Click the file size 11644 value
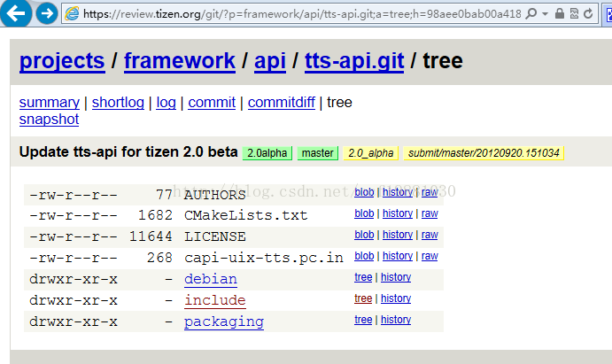The width and height of the screenshot is (612, 364). pos(151,236)
